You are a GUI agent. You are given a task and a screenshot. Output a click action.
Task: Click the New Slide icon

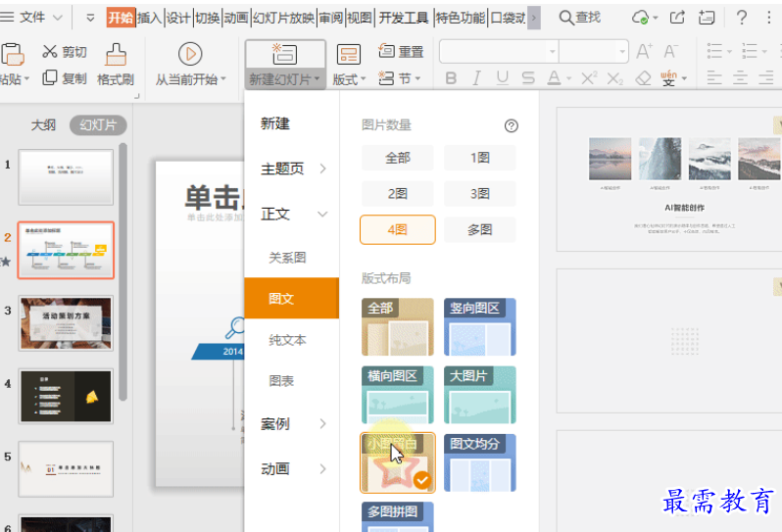[x=285, y=54]
